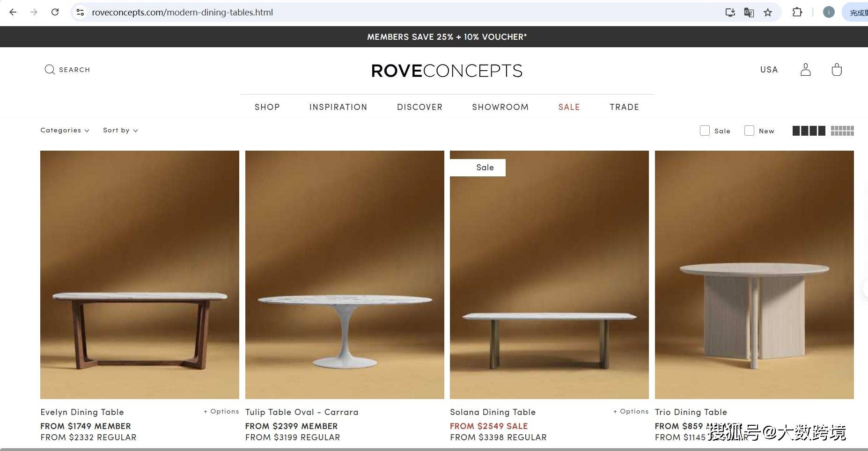Enable the Sale filter checkbox
Viewport: 868px width, 451px height.
tap(705, 131)
